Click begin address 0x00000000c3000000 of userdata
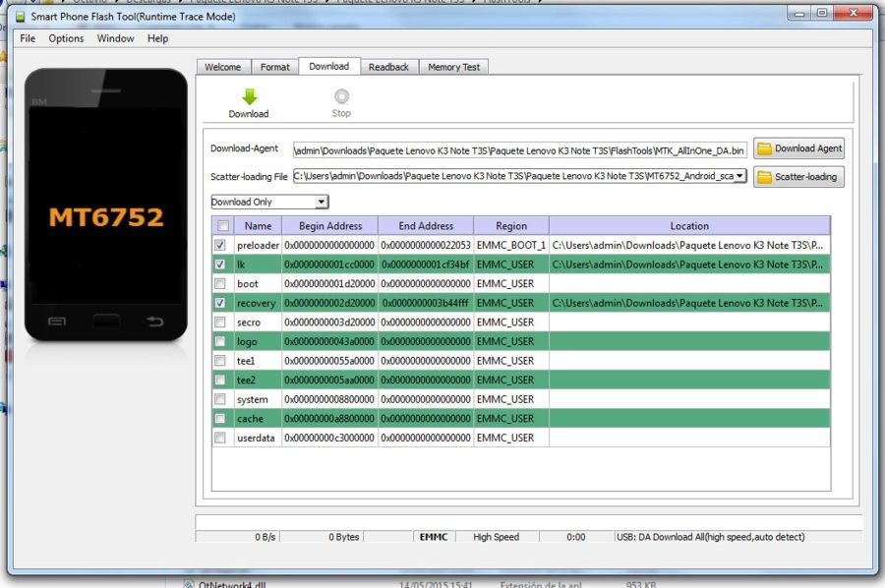The width and height of the screenshot is (885, 588). click(x=329, y=438)
